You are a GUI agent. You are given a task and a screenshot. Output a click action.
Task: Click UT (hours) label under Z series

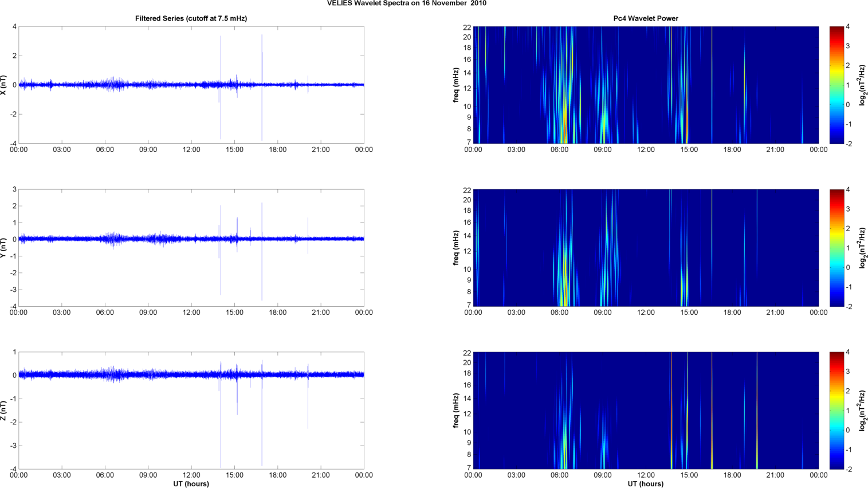191,483
